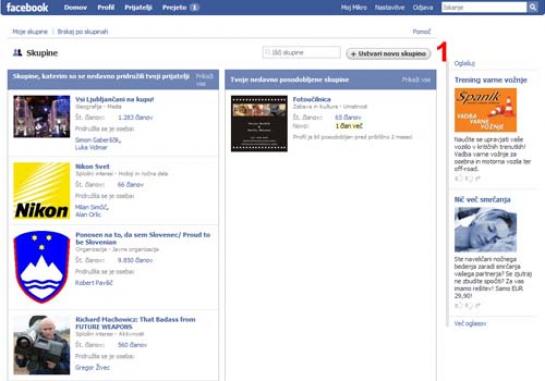Click 65 članov member count

tap(348, 117)
